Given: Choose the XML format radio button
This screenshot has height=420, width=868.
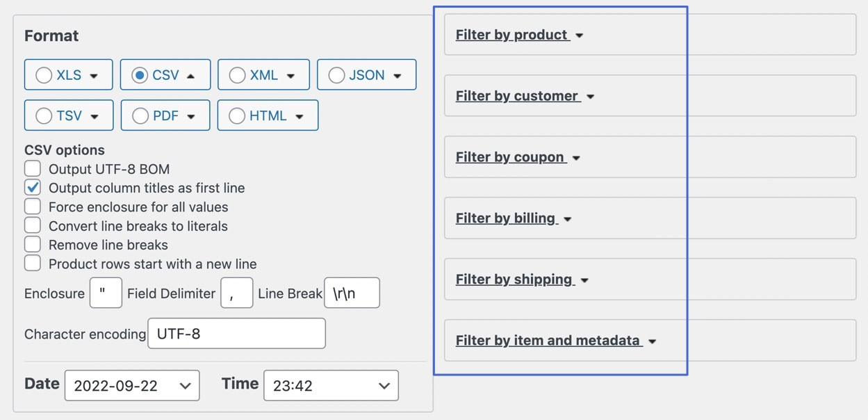Looking at the screenshot, I should 237,75.
